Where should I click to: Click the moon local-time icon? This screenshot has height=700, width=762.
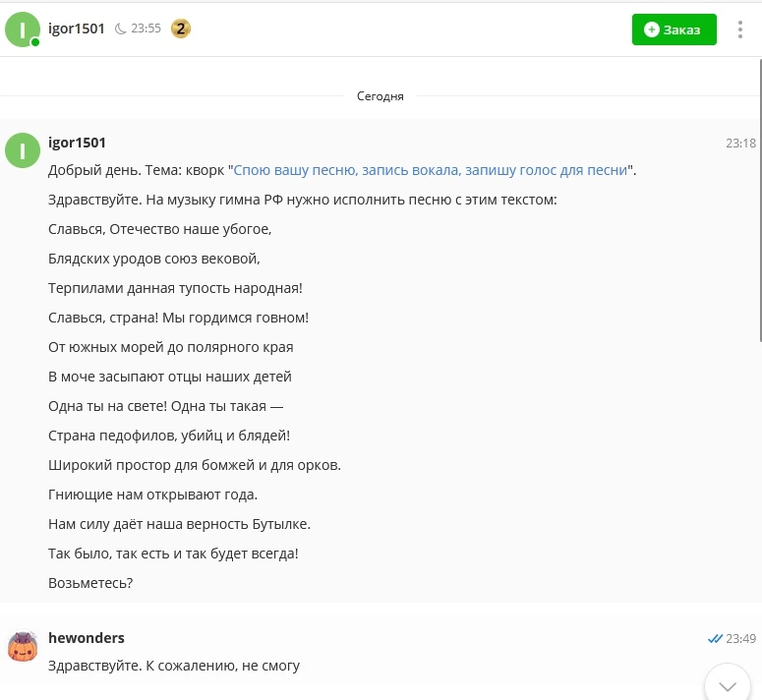(x=121, y=29)
